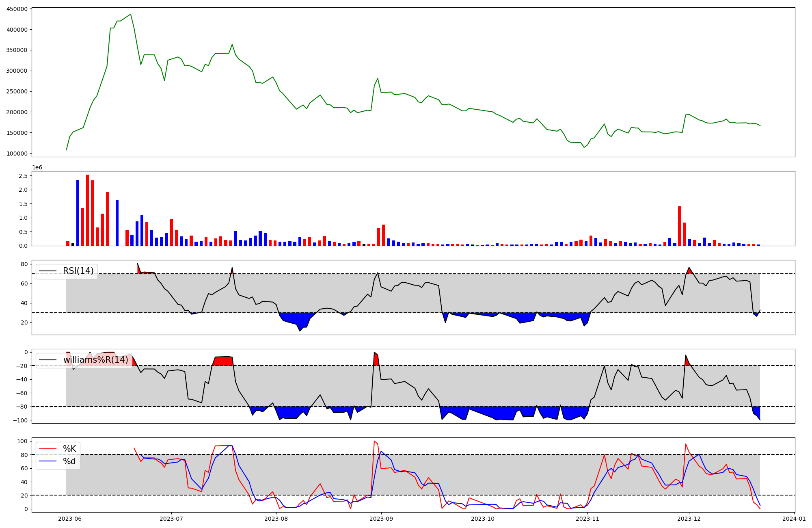Click the 80 label on RSI axis
This screenshot has height=528, width=812.
(24, 264)
